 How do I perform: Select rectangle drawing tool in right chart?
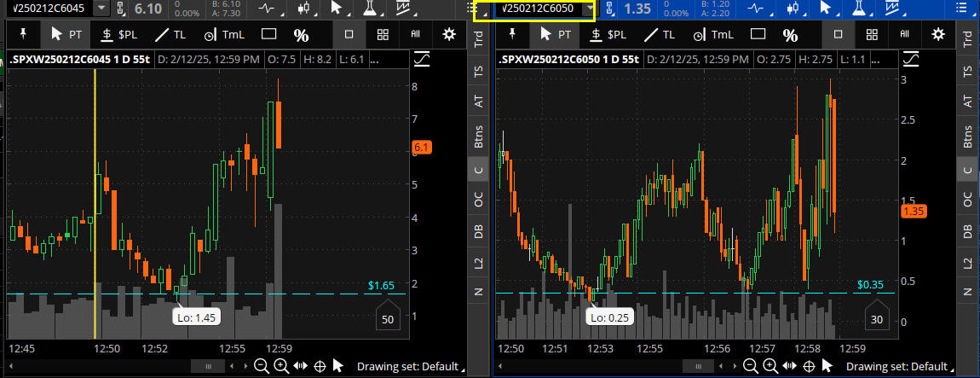pos(758,34)
